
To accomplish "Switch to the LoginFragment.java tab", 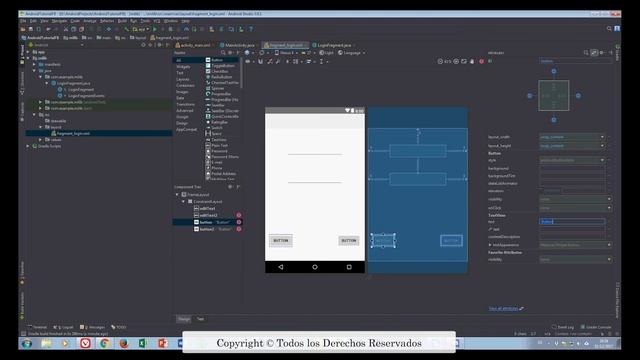I will [334, 45].
